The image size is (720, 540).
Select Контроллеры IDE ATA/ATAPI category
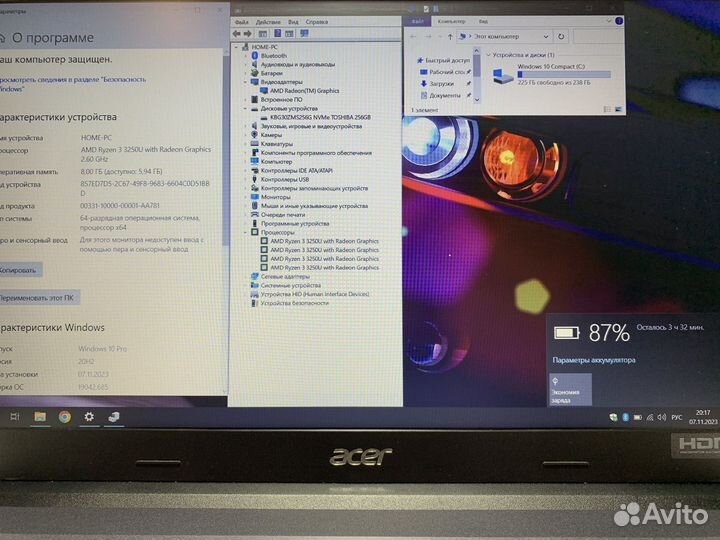click(296, 170)
